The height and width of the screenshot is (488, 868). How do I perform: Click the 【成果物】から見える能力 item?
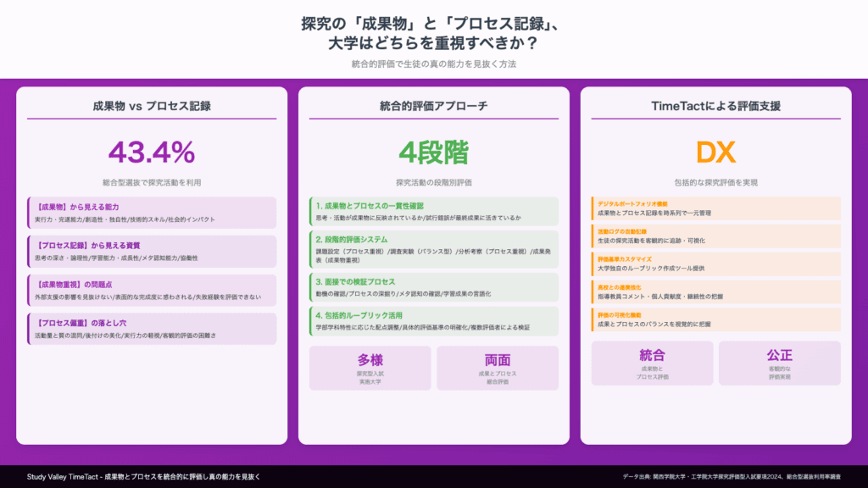click(152, 212)
